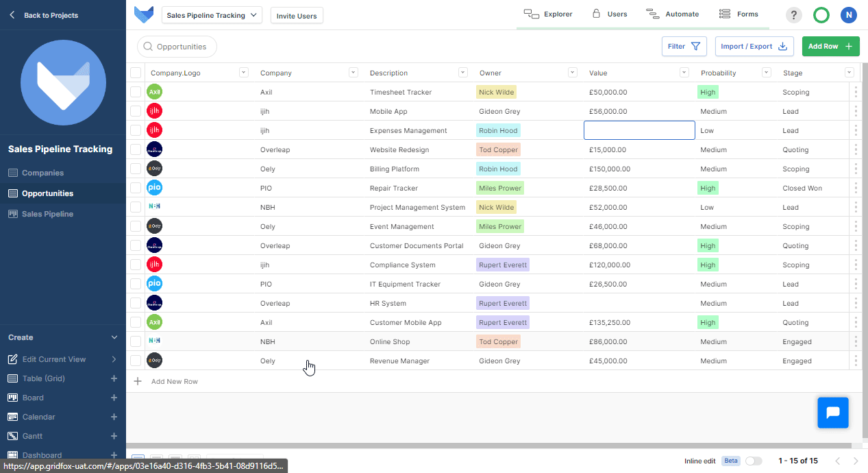
Task: Open row menu for Online Shop
Action: 856,341
